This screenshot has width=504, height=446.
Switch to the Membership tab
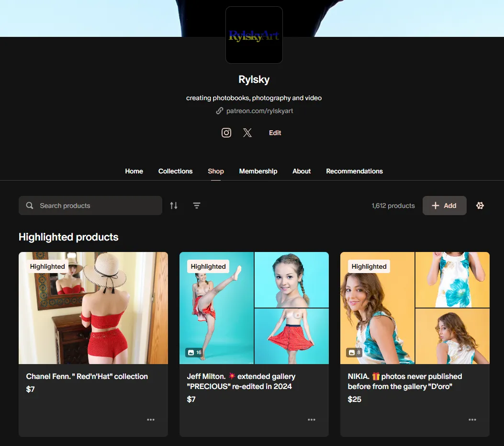tap(258, 171)
